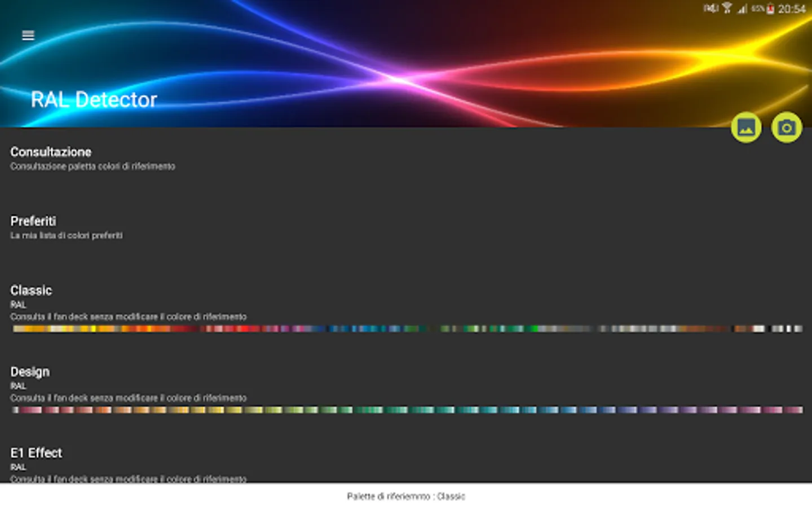Open the Preferiti favorites list
812x508 pixels.
[x=406, y=227]
